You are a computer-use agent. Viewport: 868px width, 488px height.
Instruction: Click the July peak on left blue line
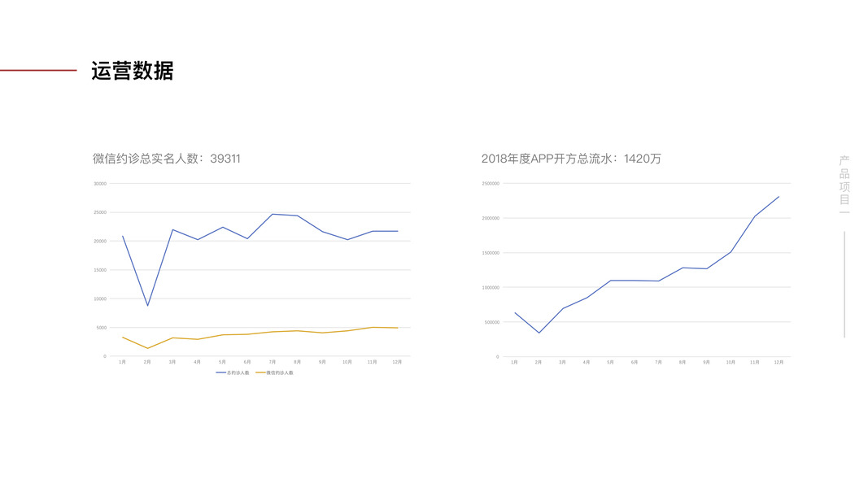coord(273,214)
